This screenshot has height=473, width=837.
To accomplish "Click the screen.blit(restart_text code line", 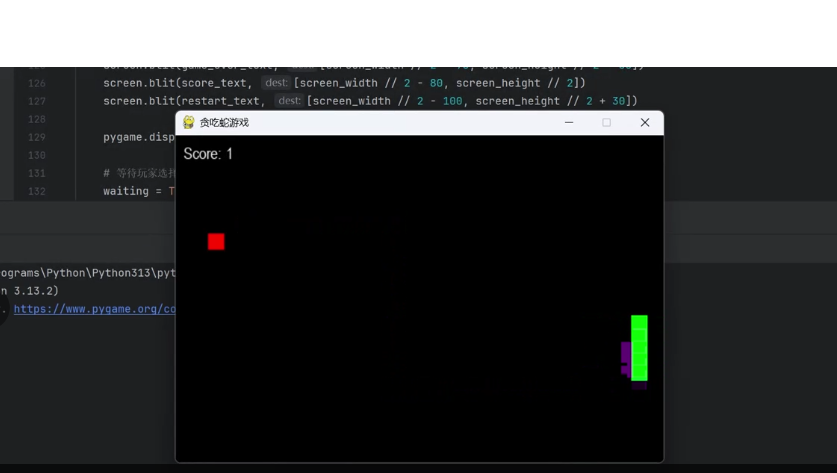I will pyautogui.click(x=370, y=101).
